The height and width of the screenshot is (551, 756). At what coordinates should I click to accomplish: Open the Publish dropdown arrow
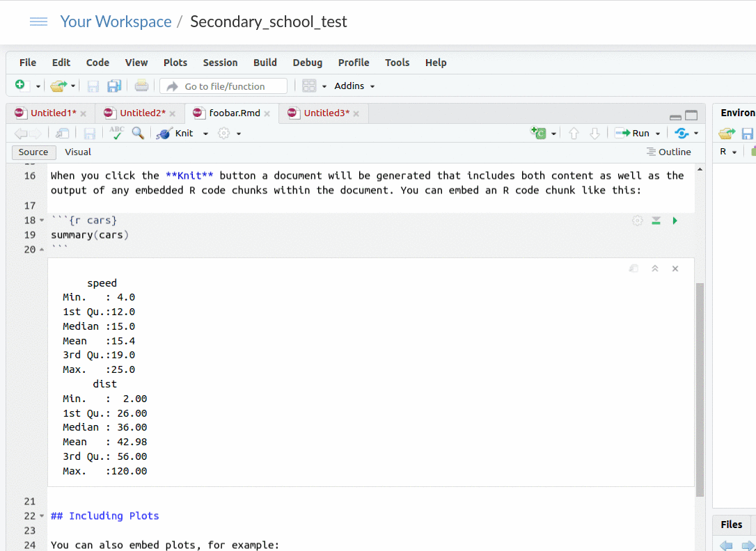[x=695, y=134]
